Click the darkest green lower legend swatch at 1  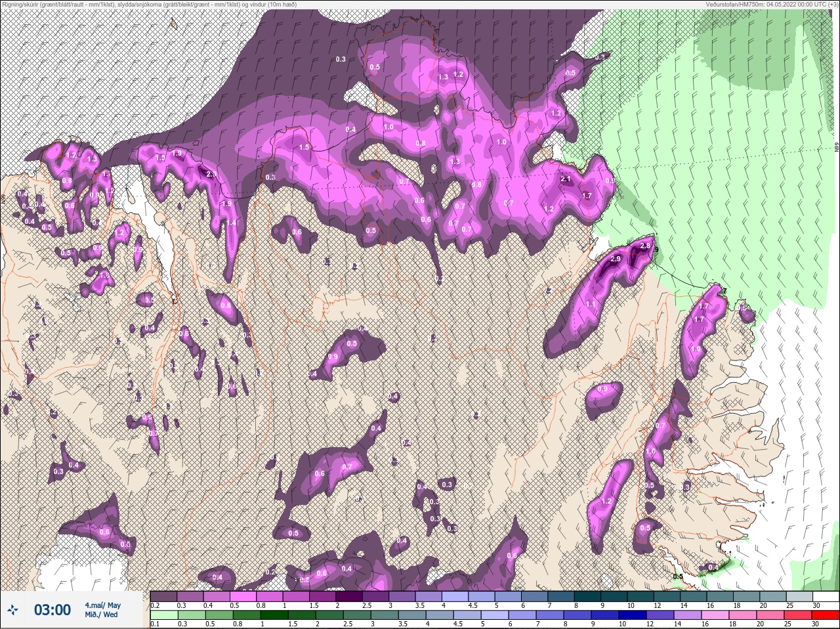pyautogui.click(x=274, y=615)
